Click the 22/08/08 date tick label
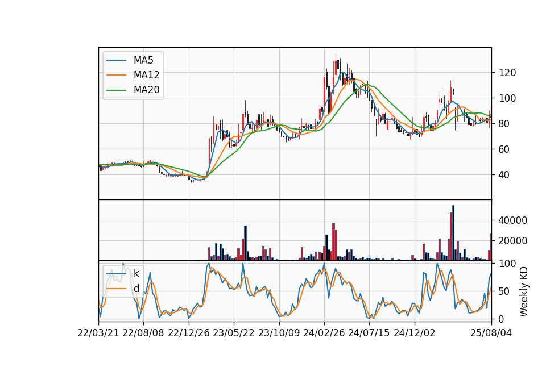Image resolution: width=546 pixels, height=392 pixels. tap(143, 333)
